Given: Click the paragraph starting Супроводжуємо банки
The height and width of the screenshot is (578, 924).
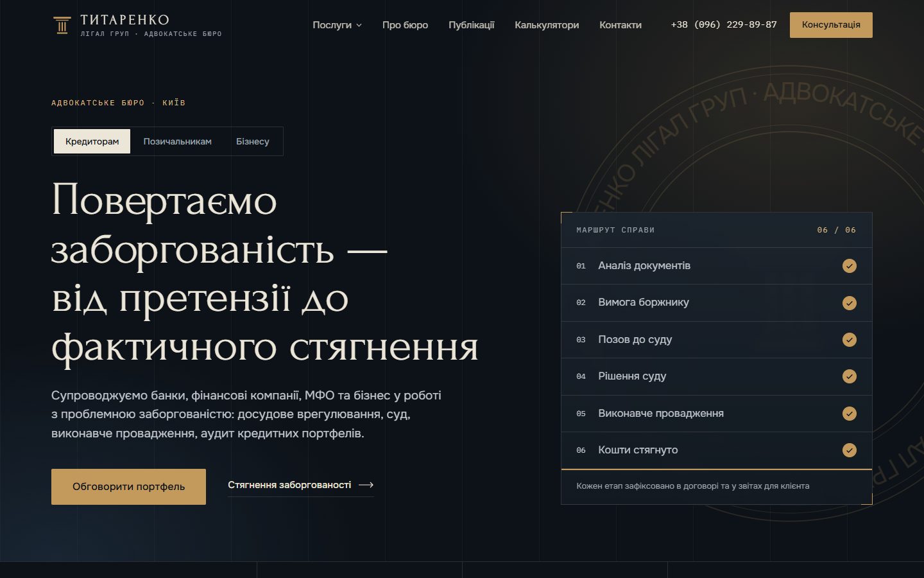Looking at the screenshot, I should pyautogui.click(x=246, y=414).
